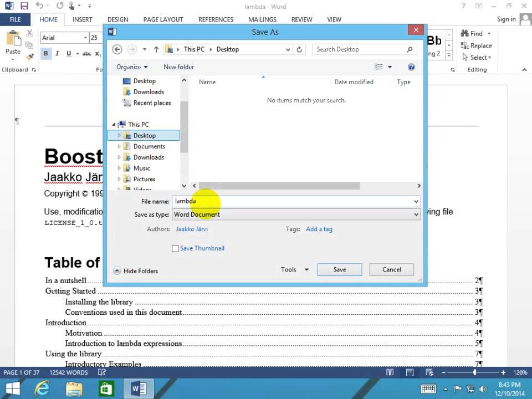532x399 pixels.
Task: Click the proofing errors icon in status bar
Action: click(101, 372)
